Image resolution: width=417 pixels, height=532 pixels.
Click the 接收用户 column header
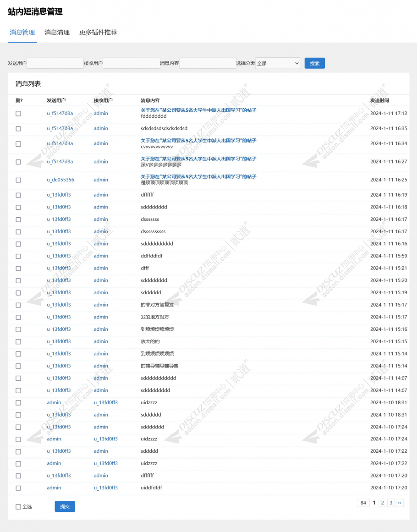103,100
